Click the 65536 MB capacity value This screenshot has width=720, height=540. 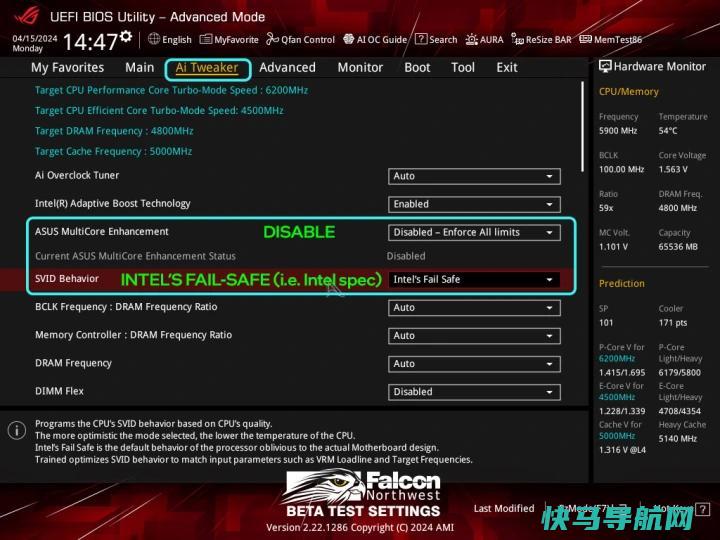click(678, 247)
